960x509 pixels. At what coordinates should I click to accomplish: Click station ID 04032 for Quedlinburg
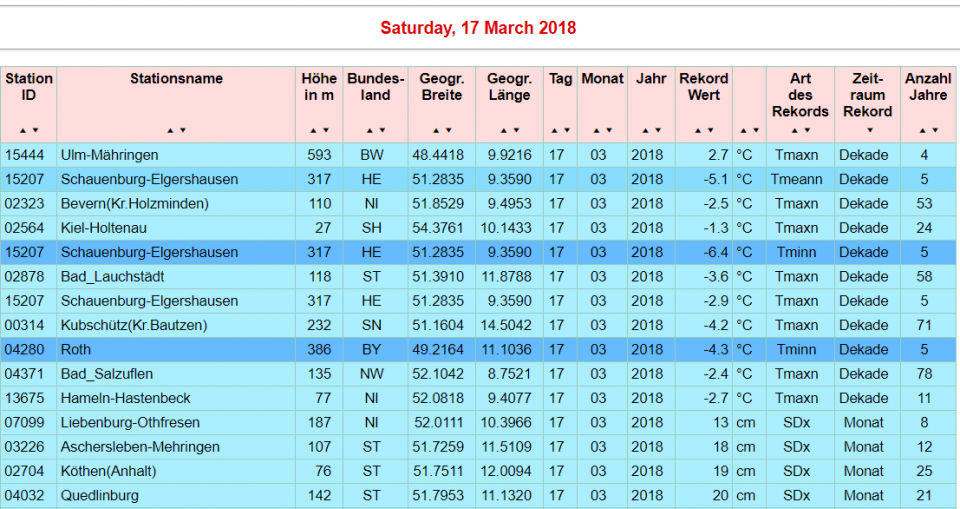point(25,496)
